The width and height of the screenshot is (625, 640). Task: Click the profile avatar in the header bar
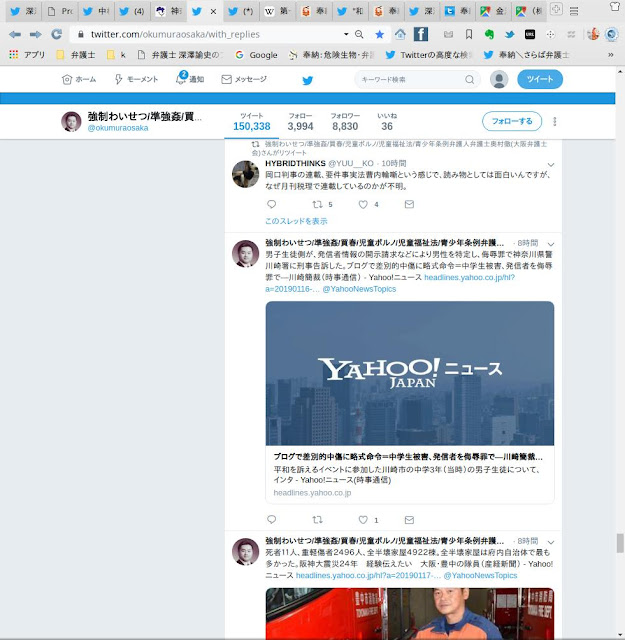pos(71,122)
